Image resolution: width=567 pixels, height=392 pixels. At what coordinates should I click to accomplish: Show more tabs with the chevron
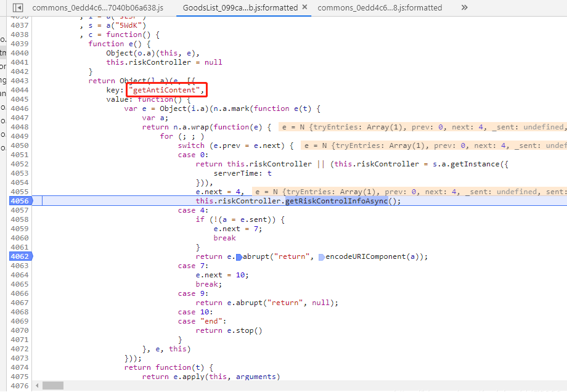[x=464, y=7]
